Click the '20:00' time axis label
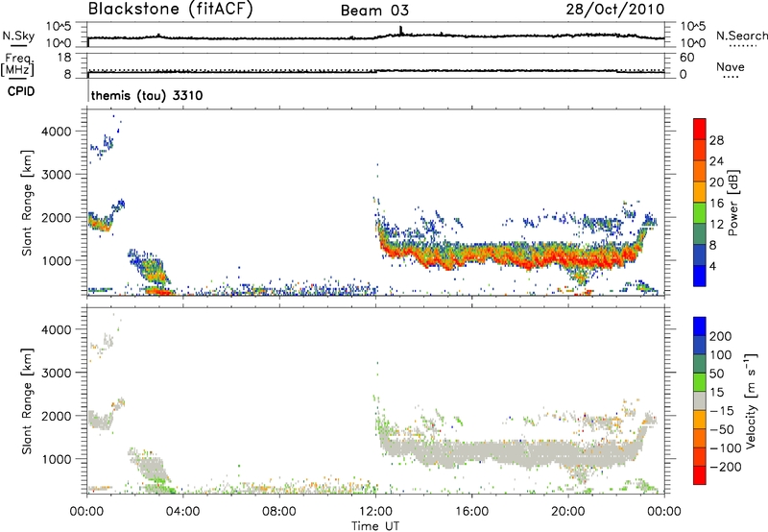The image size is (768, 532). [568, 512]
